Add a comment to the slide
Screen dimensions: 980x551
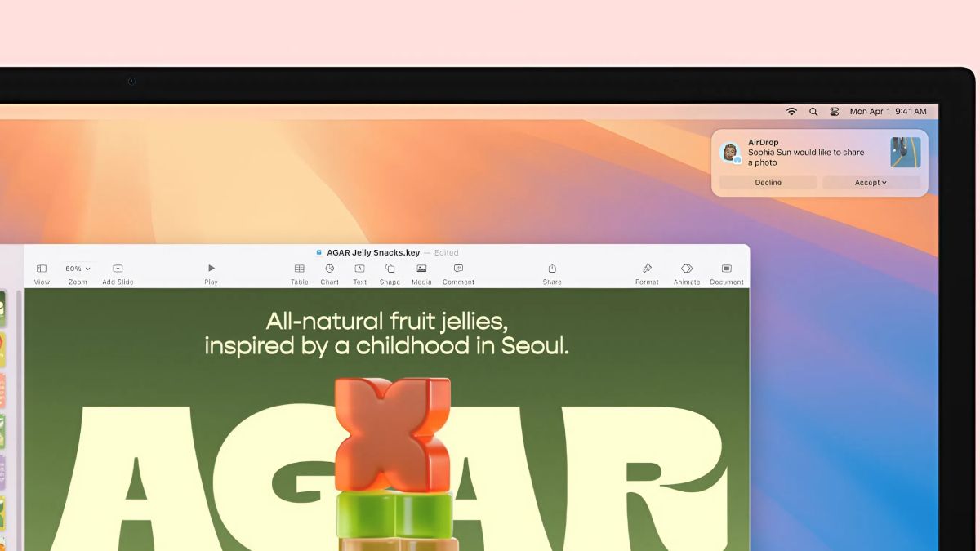click(x=458, y=273)
